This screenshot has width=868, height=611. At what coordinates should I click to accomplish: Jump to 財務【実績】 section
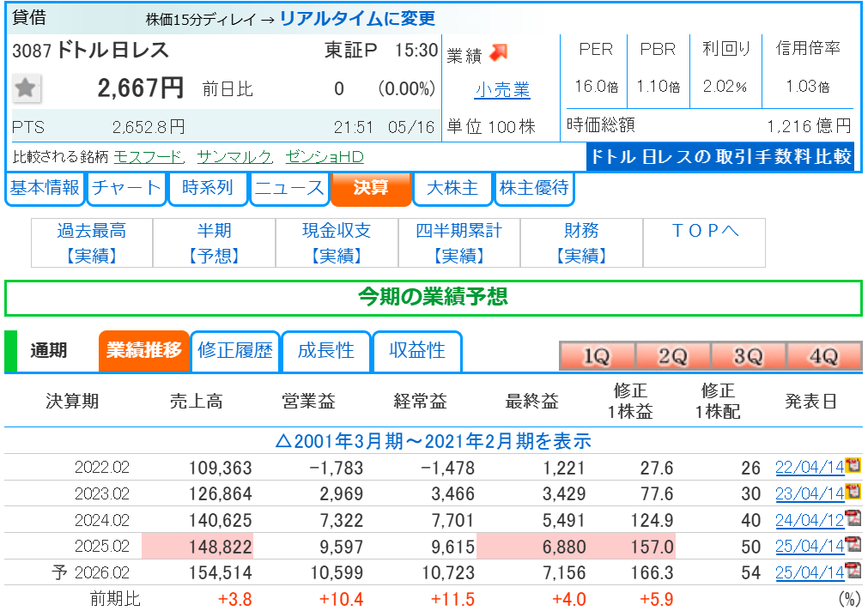(581, 243)
